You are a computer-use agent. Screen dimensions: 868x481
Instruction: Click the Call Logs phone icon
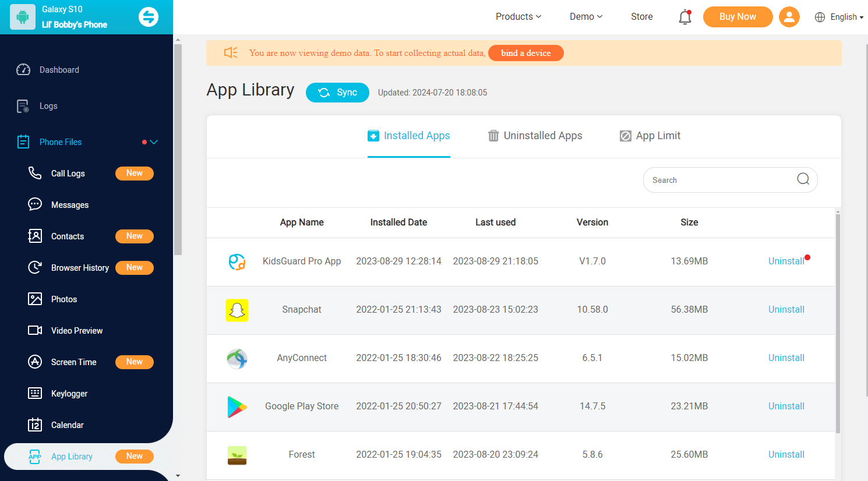pyautogui.click(x=35, y=173)
